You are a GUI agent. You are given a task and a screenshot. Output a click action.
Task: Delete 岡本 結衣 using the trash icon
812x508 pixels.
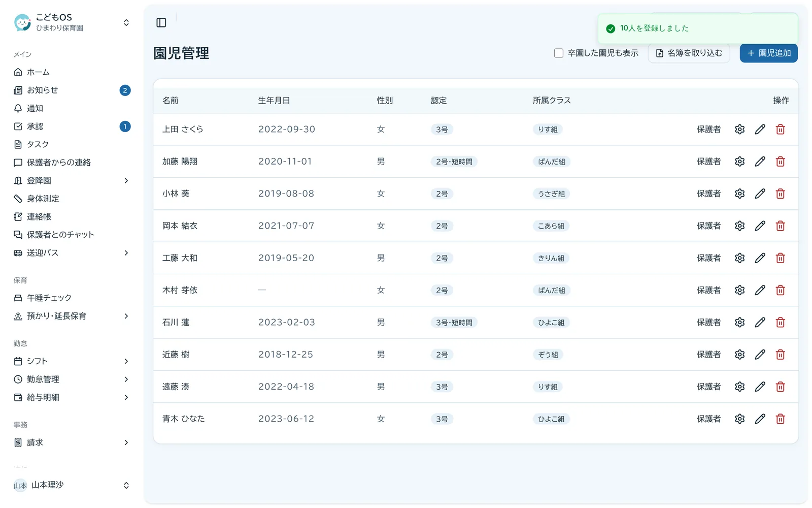point(781,226)
